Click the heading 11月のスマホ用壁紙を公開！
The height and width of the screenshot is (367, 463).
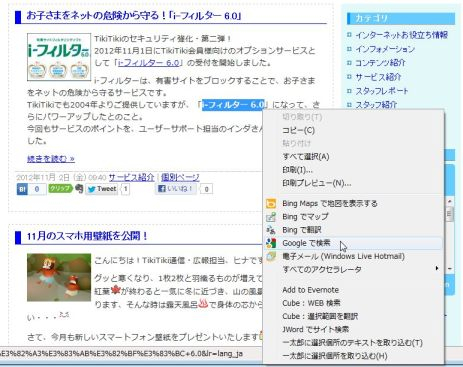click(87, 236)
